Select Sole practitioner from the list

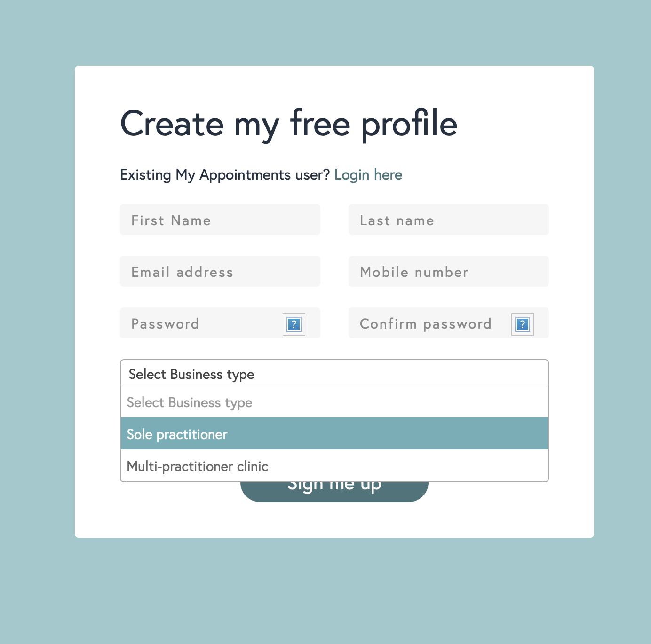[334, 434]
